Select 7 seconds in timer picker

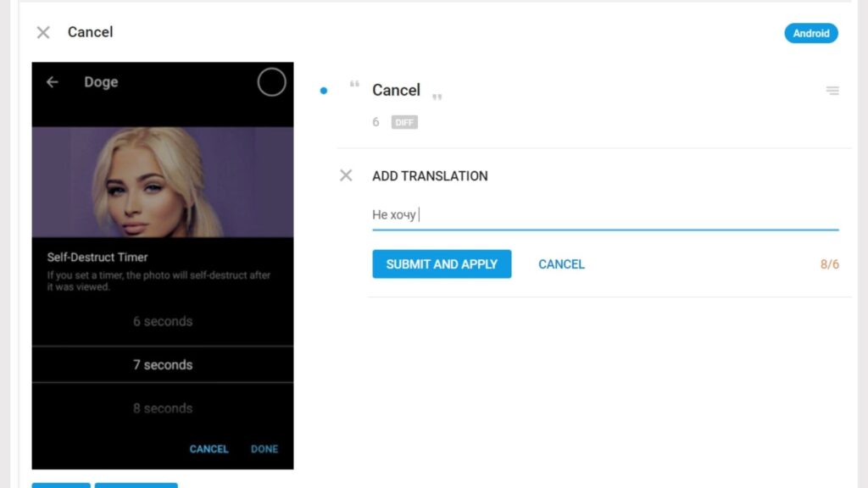coord(163,365)
